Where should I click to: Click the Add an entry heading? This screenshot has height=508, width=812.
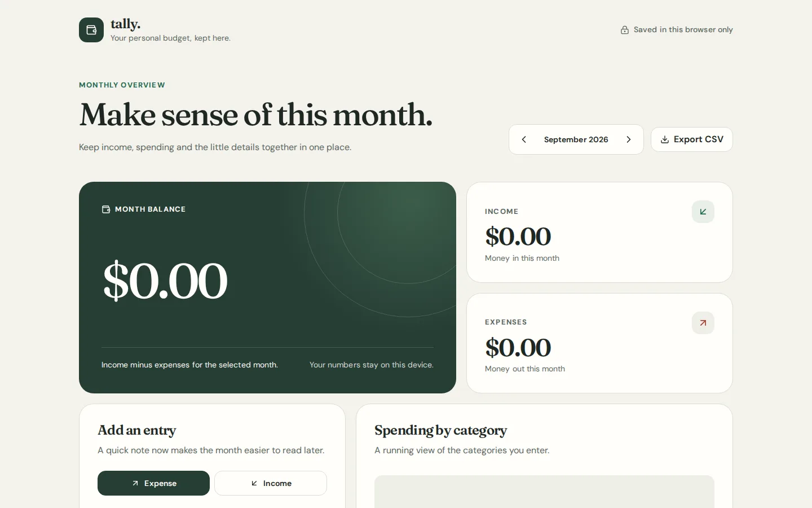point(137,430)
